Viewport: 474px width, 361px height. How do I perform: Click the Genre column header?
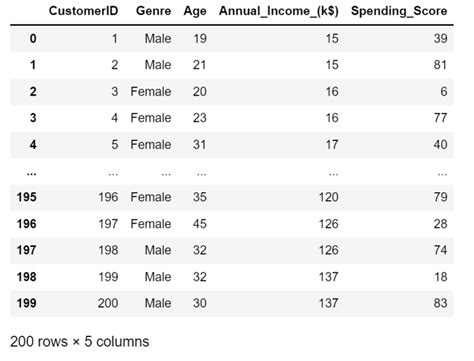coord(153,11)
